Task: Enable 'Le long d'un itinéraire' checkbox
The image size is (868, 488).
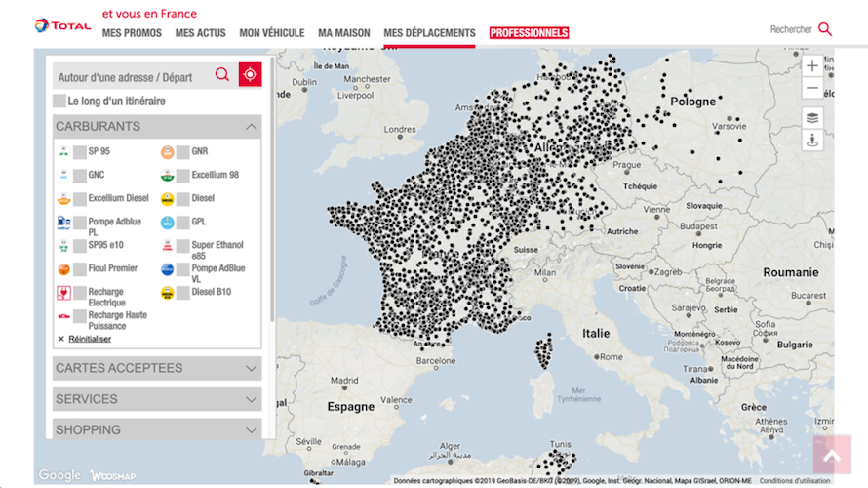Action: 59,101
